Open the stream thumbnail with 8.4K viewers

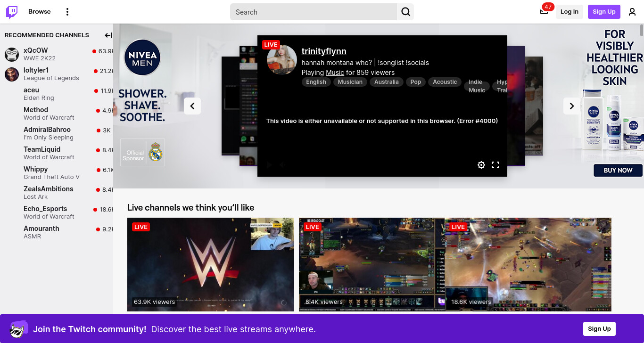(372, 264)
